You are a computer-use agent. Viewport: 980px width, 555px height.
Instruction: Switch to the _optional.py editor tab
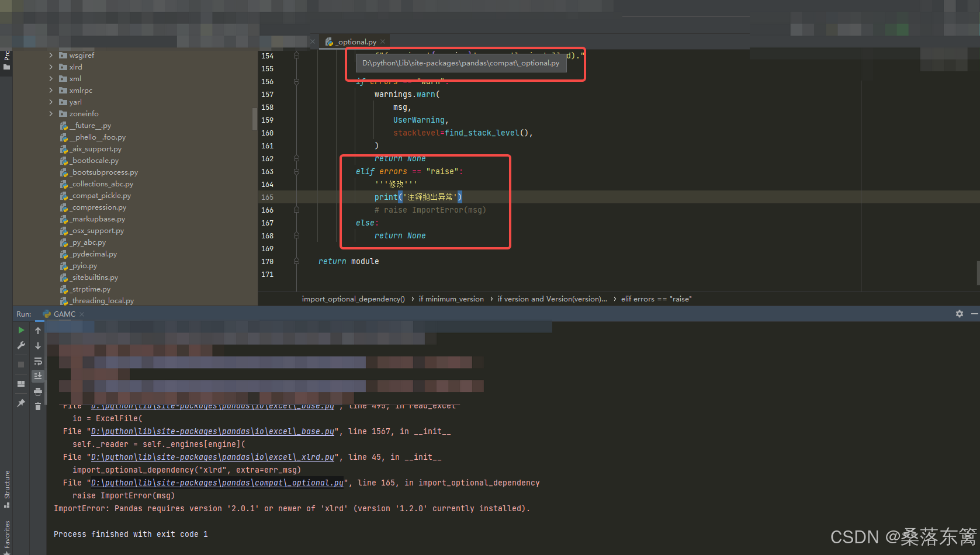click(354, 41)
